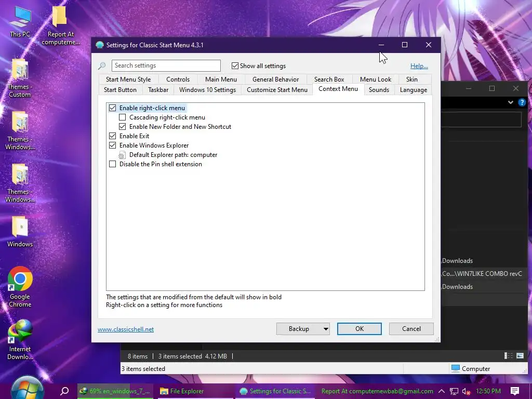Visit www.classicshell.net link
This screenshot has width=532, height=399.
tap(126, 329)
